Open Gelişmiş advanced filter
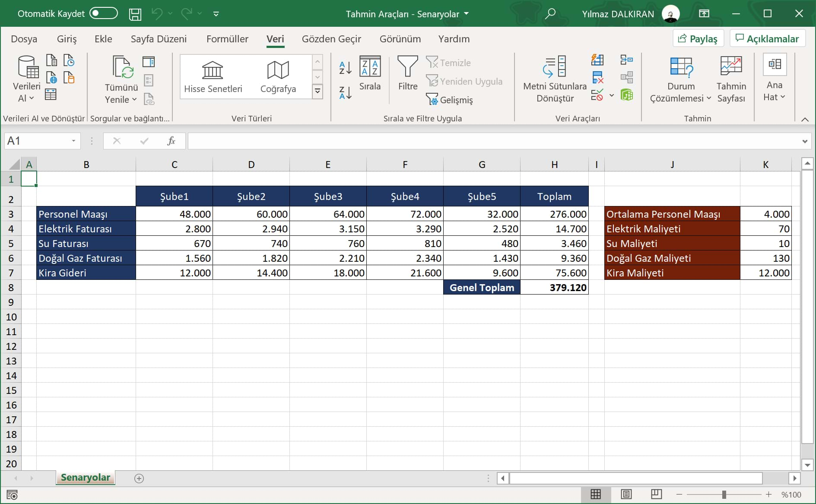 pos(449,100)
